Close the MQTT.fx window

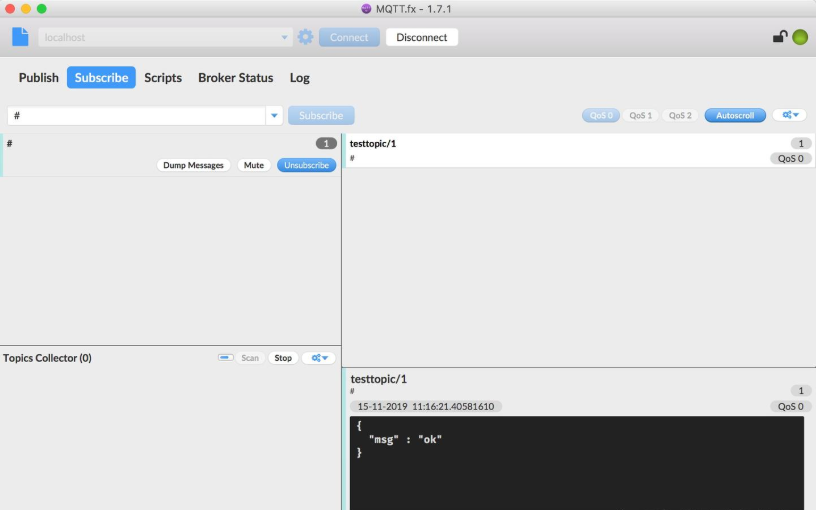point(10,9)
